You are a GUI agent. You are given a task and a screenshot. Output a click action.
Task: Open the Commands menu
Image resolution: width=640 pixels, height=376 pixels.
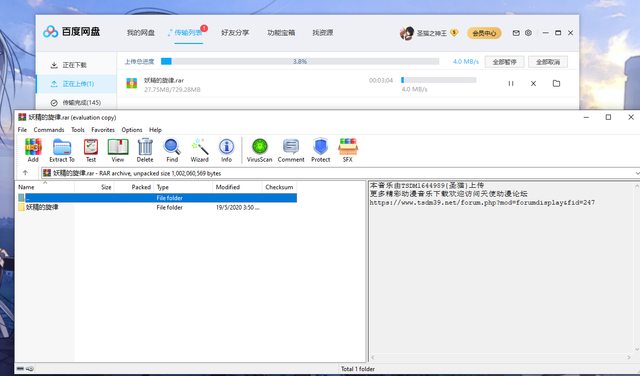pyautogui.click(x=49, y=129)
